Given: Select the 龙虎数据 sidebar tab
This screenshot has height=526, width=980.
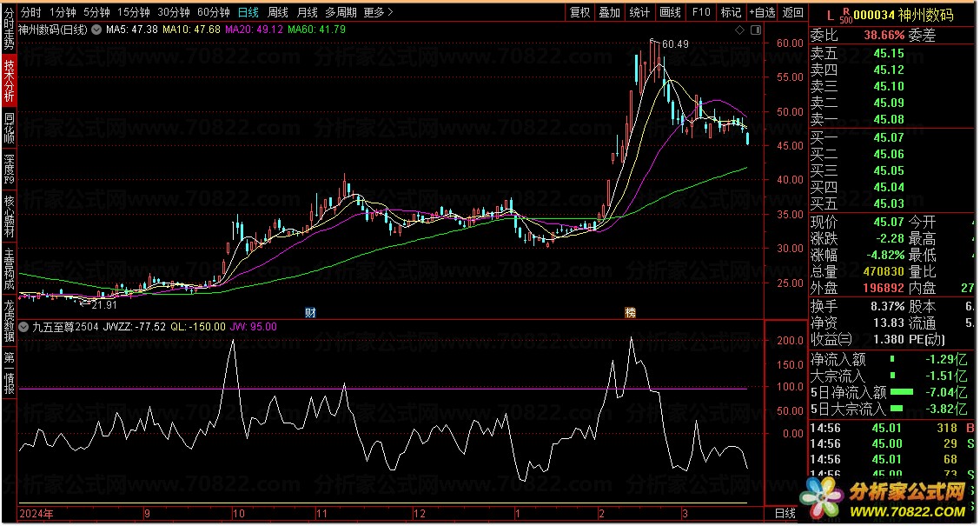Looking at the screenshot, I should (9, 320).
